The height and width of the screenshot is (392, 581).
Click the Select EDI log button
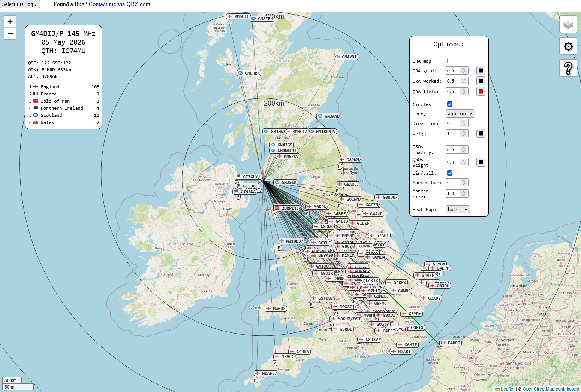coord(20,4)
